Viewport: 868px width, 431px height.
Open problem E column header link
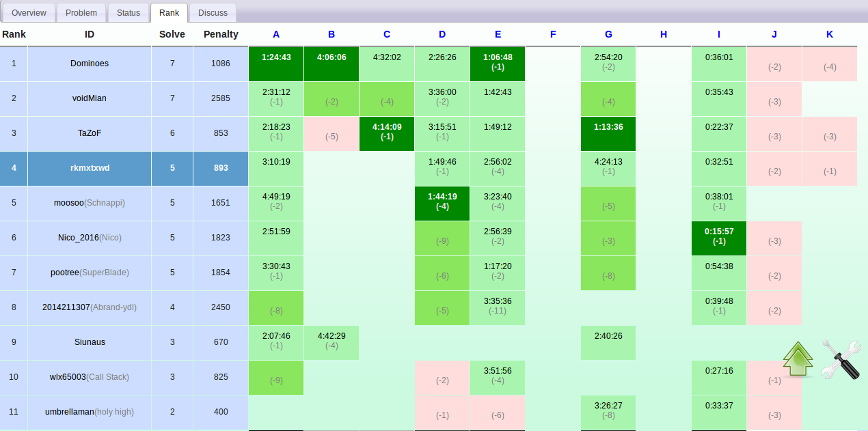498,34
